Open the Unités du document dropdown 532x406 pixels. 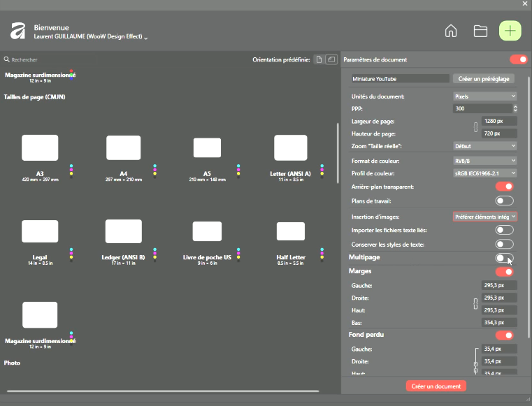click(x=484, y=96)
